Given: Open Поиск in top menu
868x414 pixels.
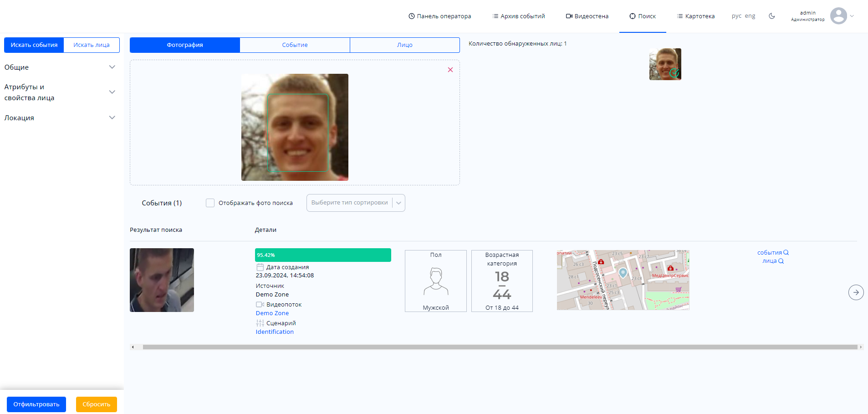Looking at the screenshot, I should [643, 16].
